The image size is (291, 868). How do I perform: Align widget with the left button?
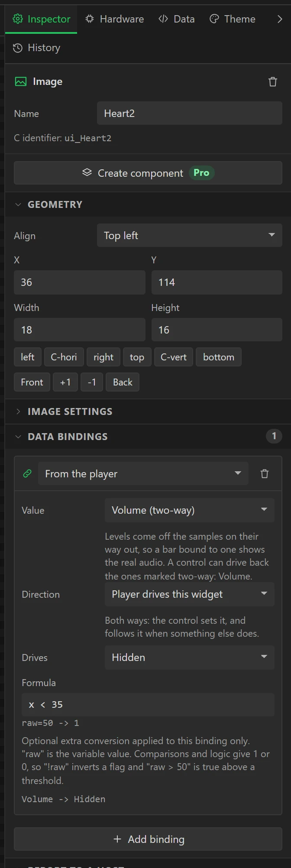[x=28, y=357]
